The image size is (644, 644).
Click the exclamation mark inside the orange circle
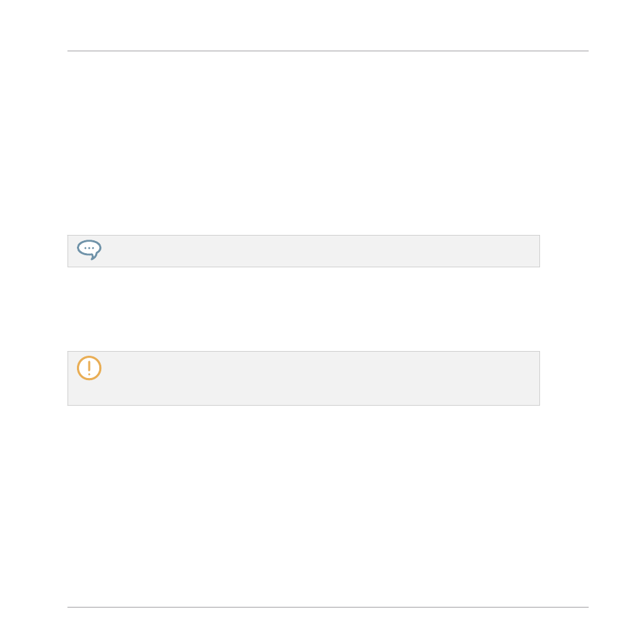coord(89,368)
